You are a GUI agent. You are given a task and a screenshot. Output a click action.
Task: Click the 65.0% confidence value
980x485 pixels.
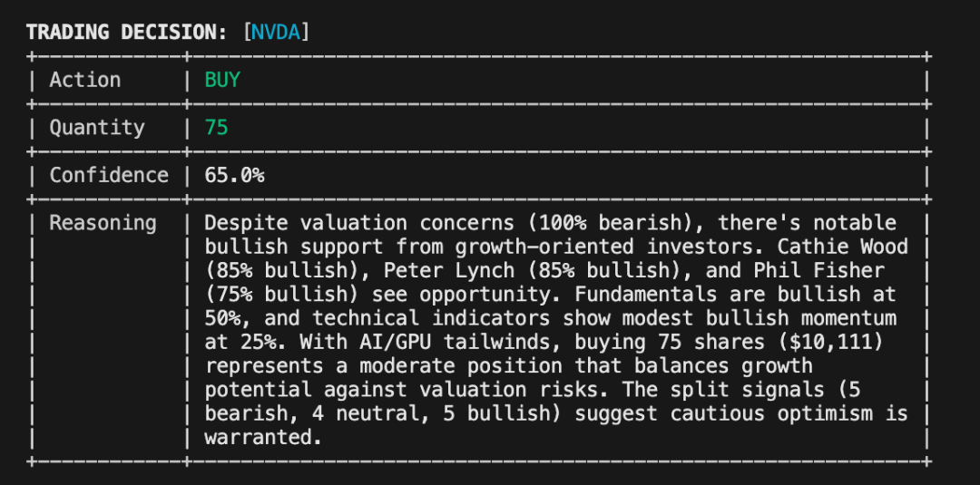tap(234, 175)
